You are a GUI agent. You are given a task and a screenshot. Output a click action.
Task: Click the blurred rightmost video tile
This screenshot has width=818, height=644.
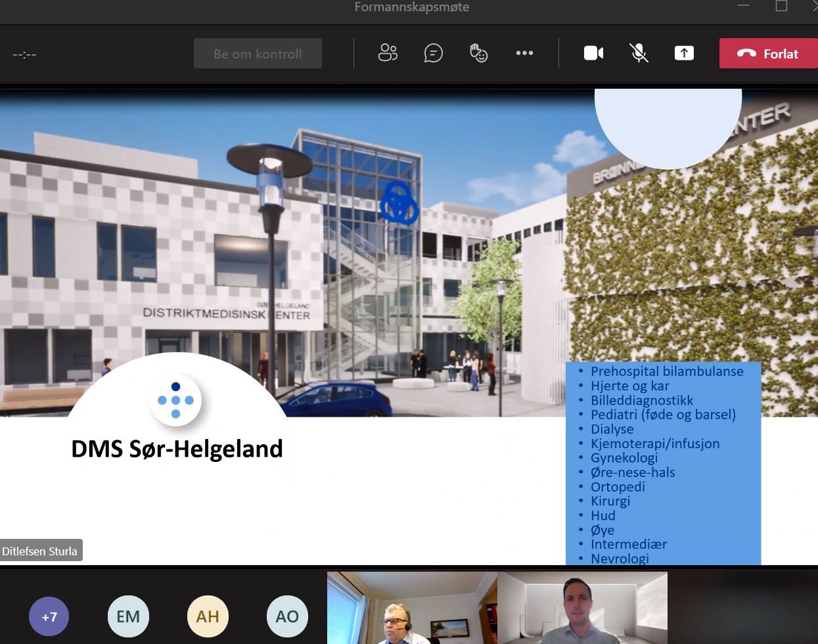[742, 608]
